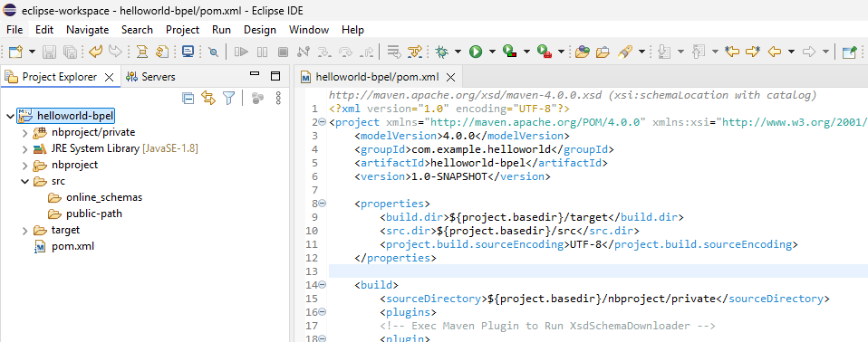Click the gray Redo arrow icon
This screenshot has width=868, height=342.
click(115, 52)
